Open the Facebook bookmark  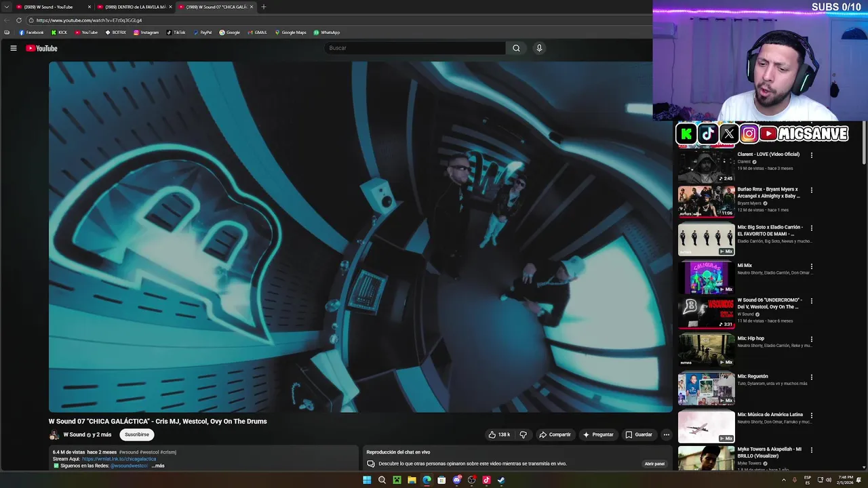coord(31,33)
